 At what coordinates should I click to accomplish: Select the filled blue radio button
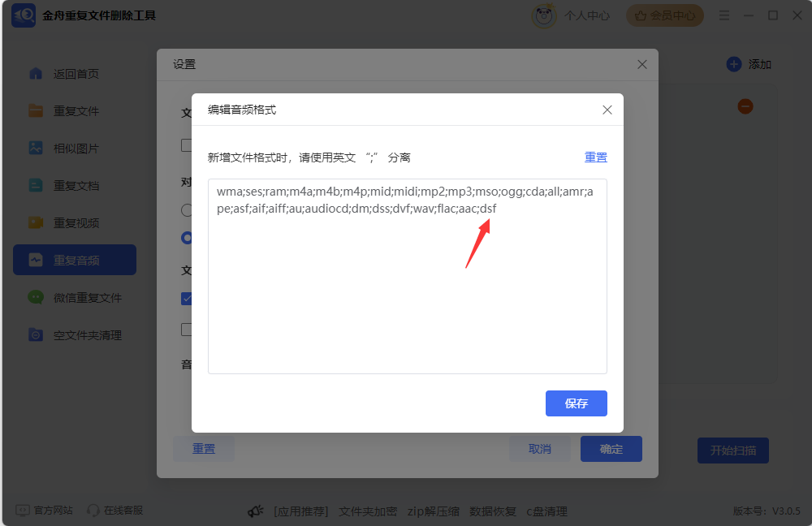pyautogui.click(x=187, y=238)
